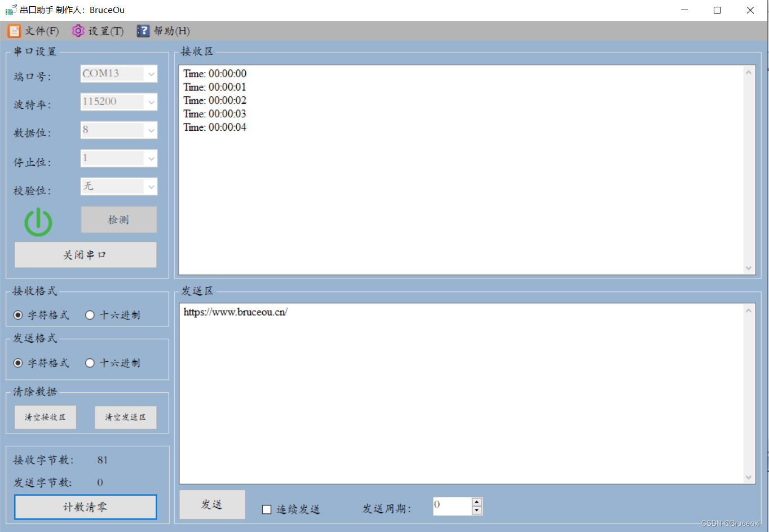Decrease 发送周期 with the down arrow
This screenshot has height=532, width=769.
pyautogui.click(x=477, y=511)
